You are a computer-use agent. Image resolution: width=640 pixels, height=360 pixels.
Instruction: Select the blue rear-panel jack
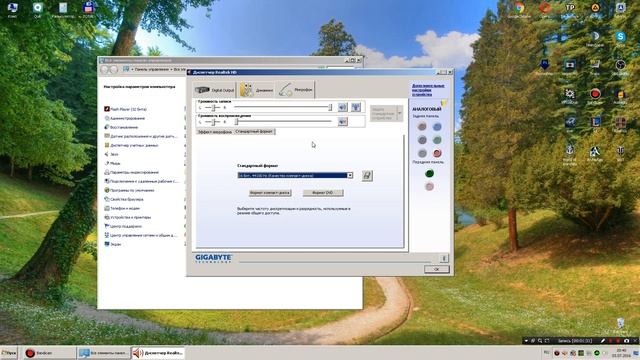click(437, 127)
